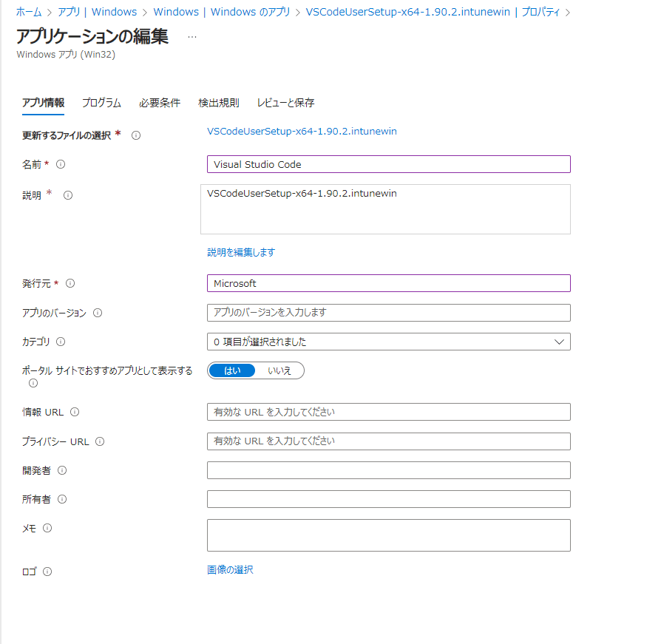Image resolution: width=661 pixels, height=644 pixels.
Task: Switch to 必要条件 tab
Action: (160, 103)
